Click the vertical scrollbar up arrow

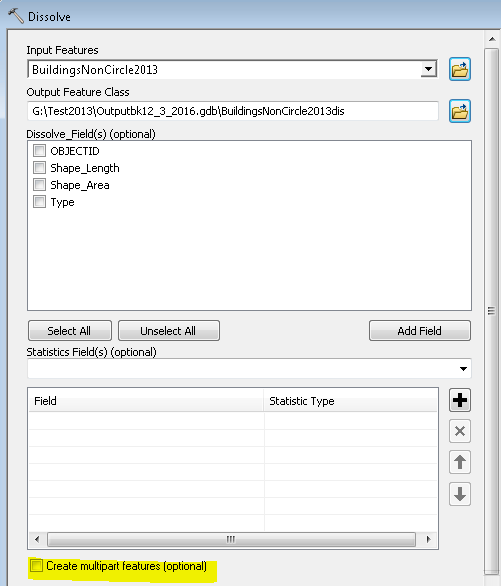point(492,39)
